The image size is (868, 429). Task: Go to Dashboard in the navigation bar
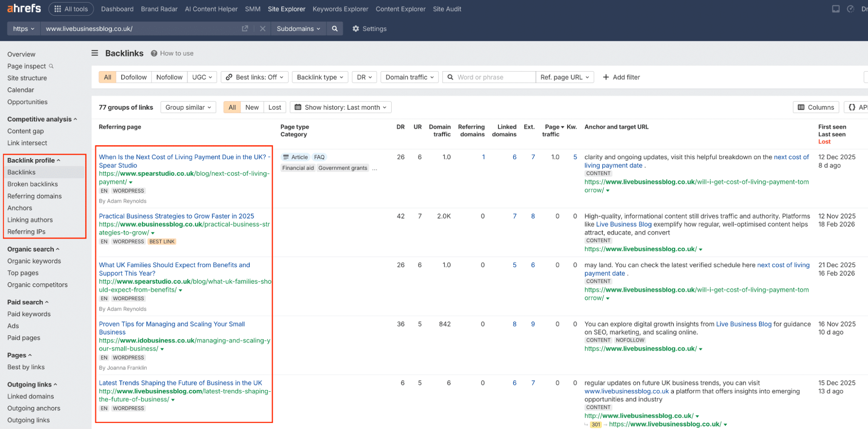[x=117, y=9]
